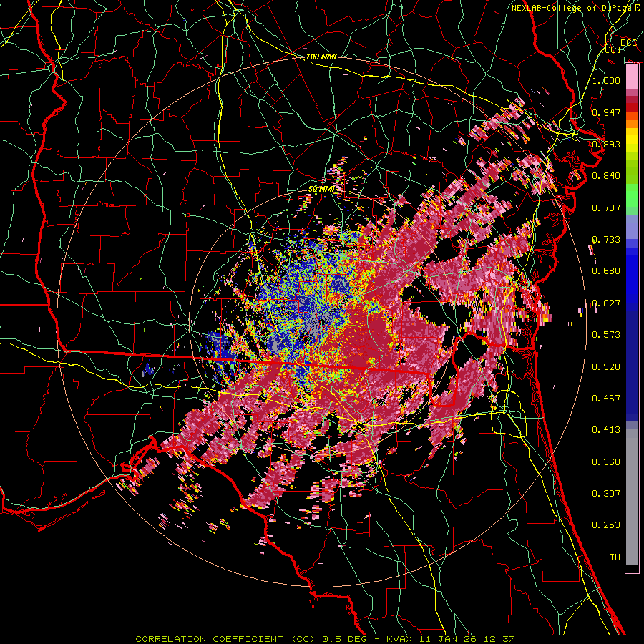Click the 0.413 scale value
644x644 pixels.
click(606, 430)
